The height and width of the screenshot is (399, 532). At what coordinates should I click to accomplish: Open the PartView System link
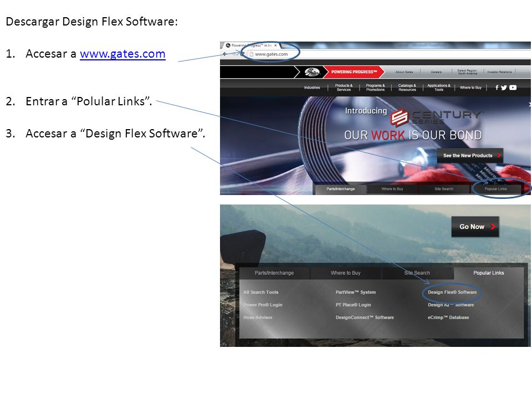tap(356, 292)
